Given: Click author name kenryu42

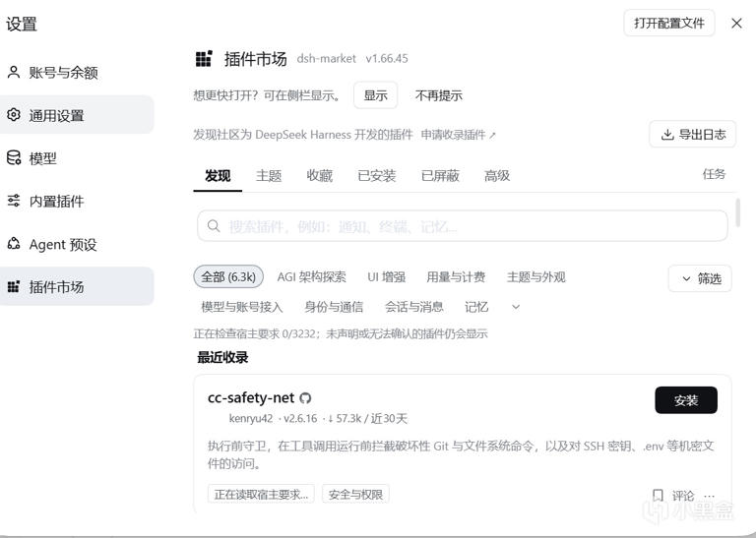Looking at the screenshot, I should point(251,419).
